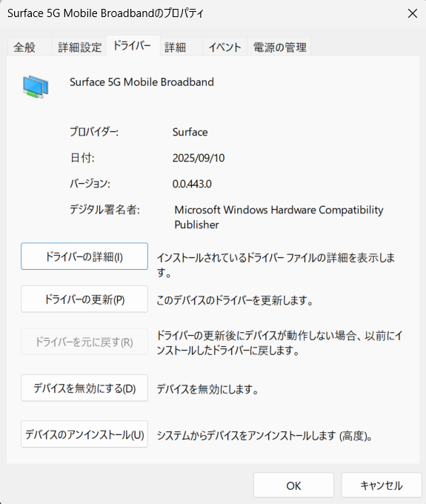The image size is (426, 504).
Task: Click デバイスのアンインストール(U) button
Action: click(x=84, y=434)
